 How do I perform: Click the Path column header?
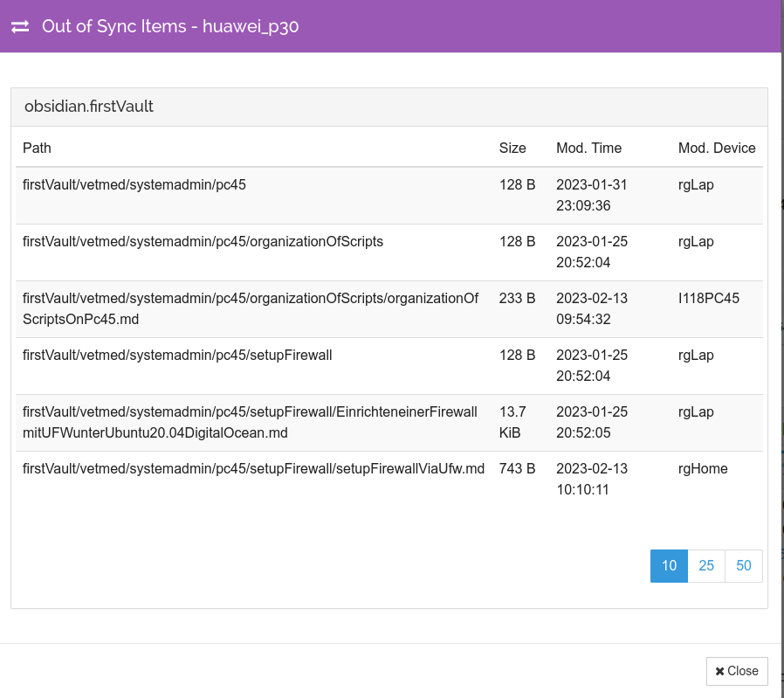click(37, 149)
